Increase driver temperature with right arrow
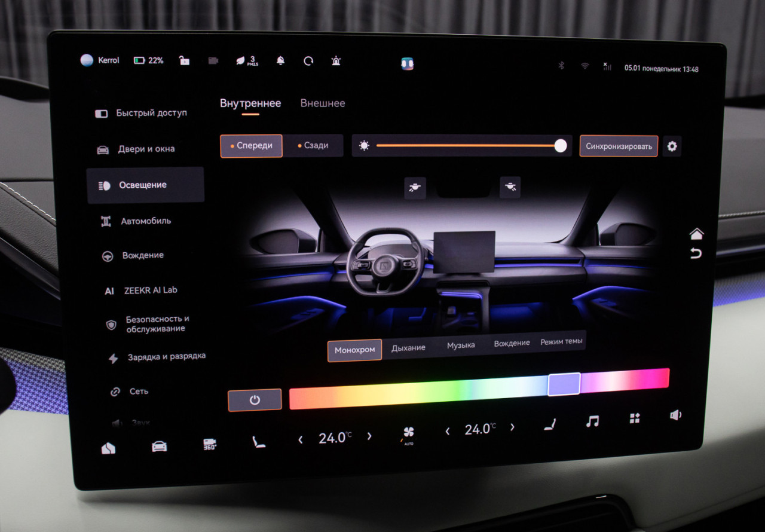The height and width of the screenshot is (532, 765). click(x=369, y=436)
